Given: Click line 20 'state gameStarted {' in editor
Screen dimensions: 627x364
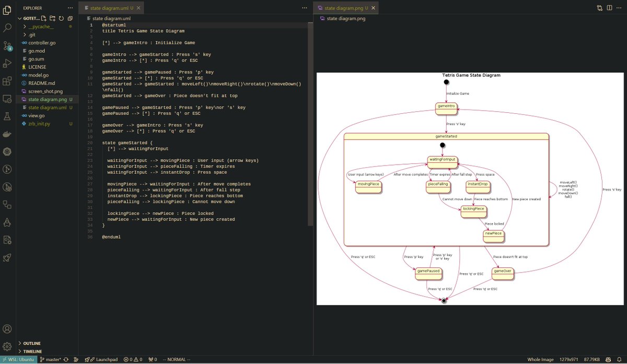Looking at the screenshot, I should (127, 143).
